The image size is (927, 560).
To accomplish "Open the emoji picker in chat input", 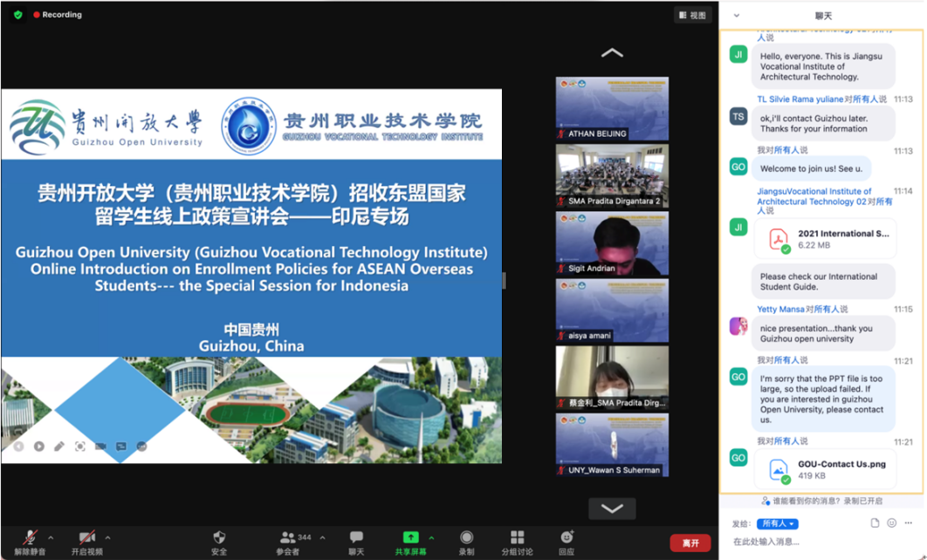I will [891, 523].
